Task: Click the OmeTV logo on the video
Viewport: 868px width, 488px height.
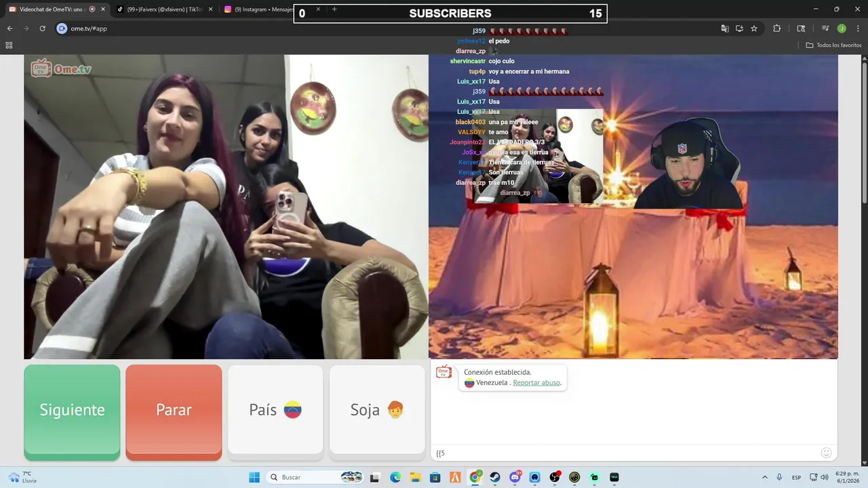Action: point(61,68)
